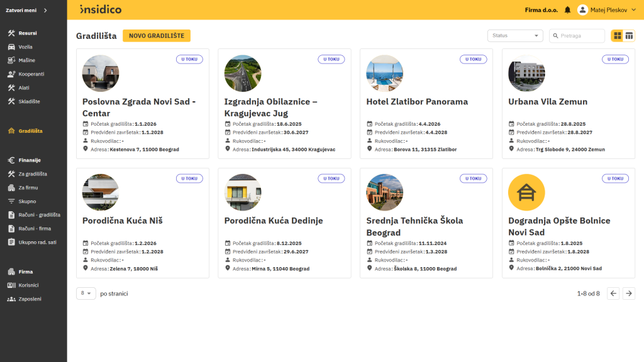Click the search magnifier icon
This screenshot has height=362, width=644.
click(556, 36)
